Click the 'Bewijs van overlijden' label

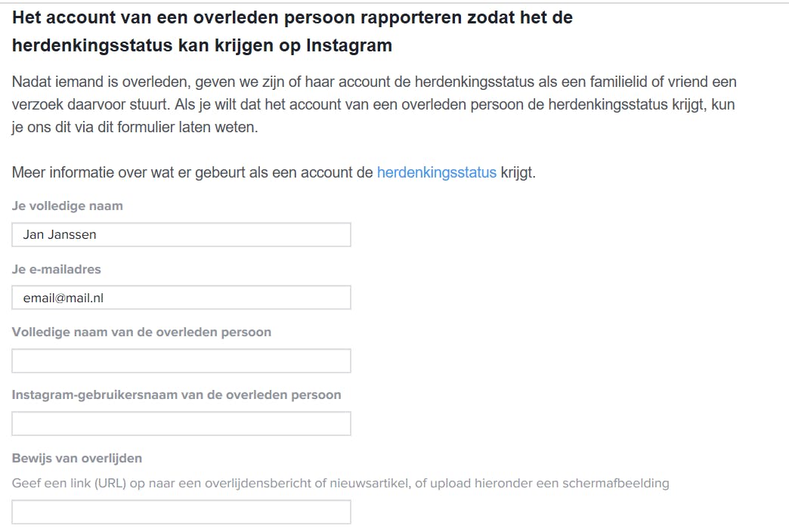[77, 458]
